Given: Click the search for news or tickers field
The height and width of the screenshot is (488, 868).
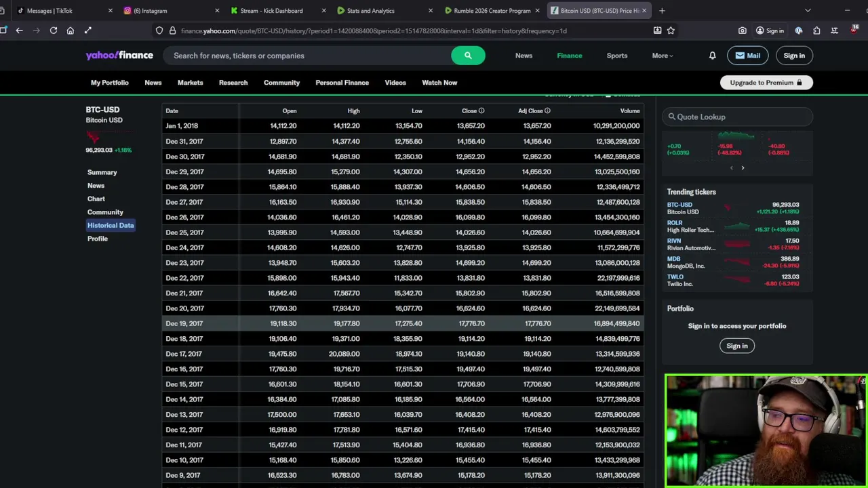Looking at the screenshot, I should coord(309,56).
